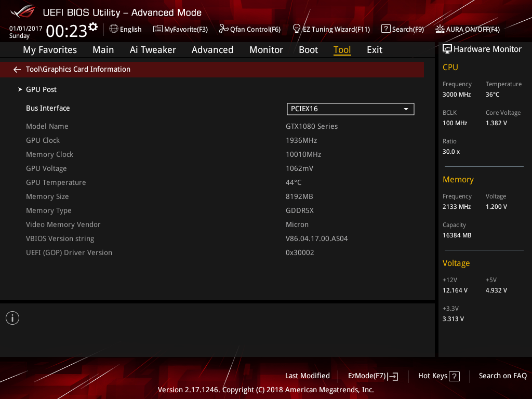Click the +3.3V 3.313 V reading
Image resolution: width=532 pixels, height=399 pixels.
click(x=453, y=319)
